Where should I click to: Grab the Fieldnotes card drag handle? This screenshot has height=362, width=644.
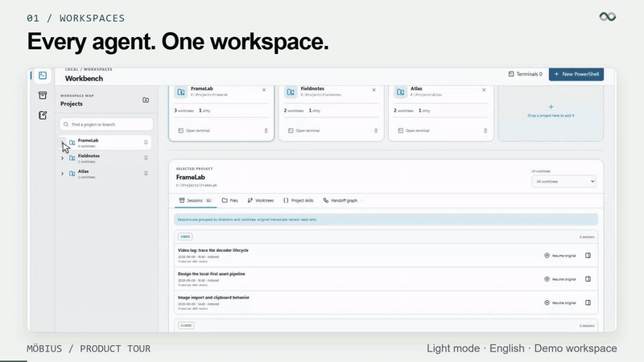pyautogui.click(x=376, y=130)
